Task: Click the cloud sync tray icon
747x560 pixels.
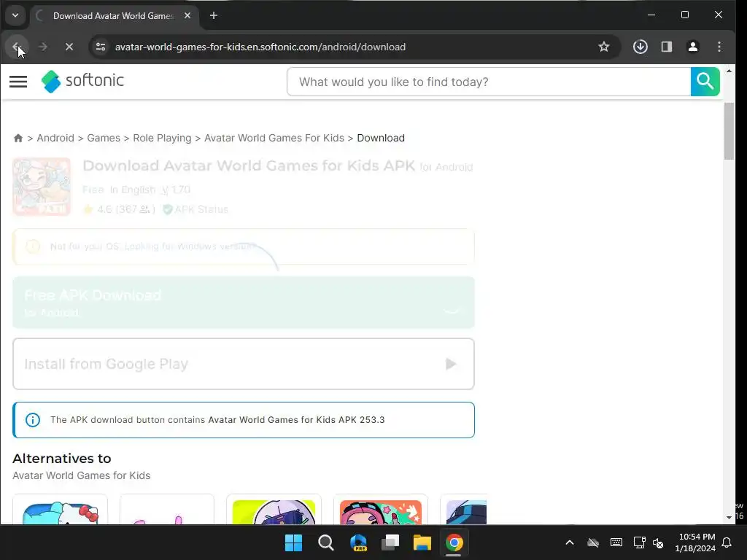Action: pos(592,542)
